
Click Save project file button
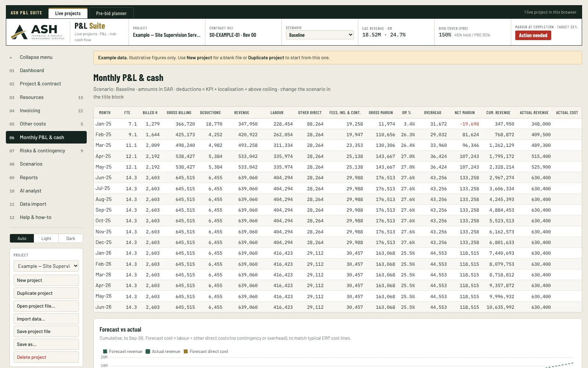pyautogui.click(x=46, y=332)
